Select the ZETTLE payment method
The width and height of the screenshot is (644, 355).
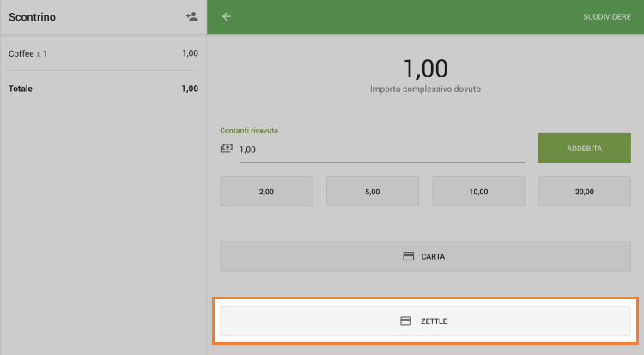(426, 321)
